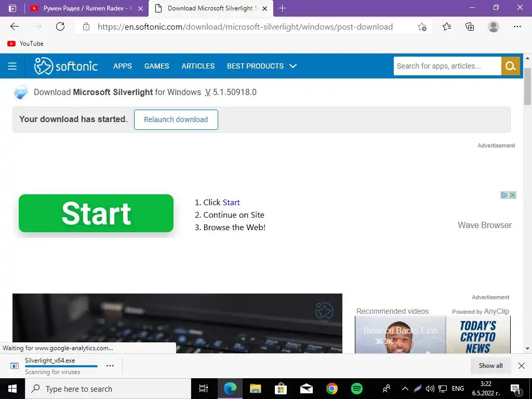Screen dimensions: 532x399
Task: Open Task View on the taskbar
Action: tap(203, 389)
